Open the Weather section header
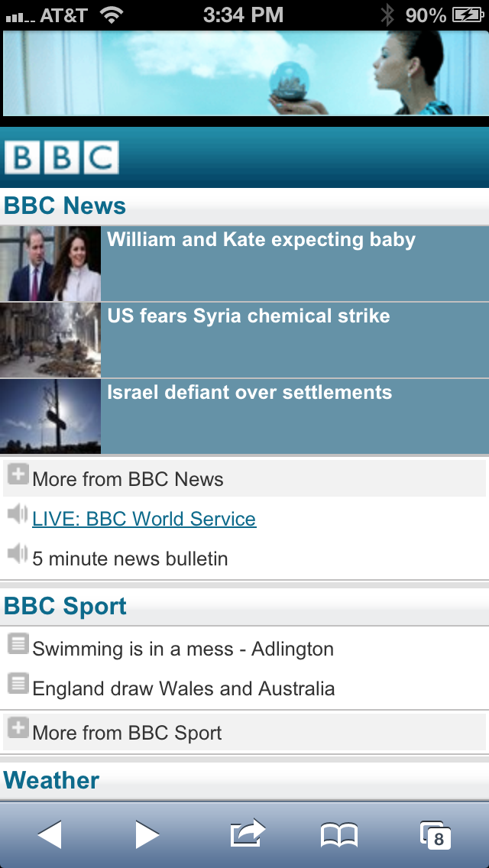 pyautogui.click(x=52, y=780)
